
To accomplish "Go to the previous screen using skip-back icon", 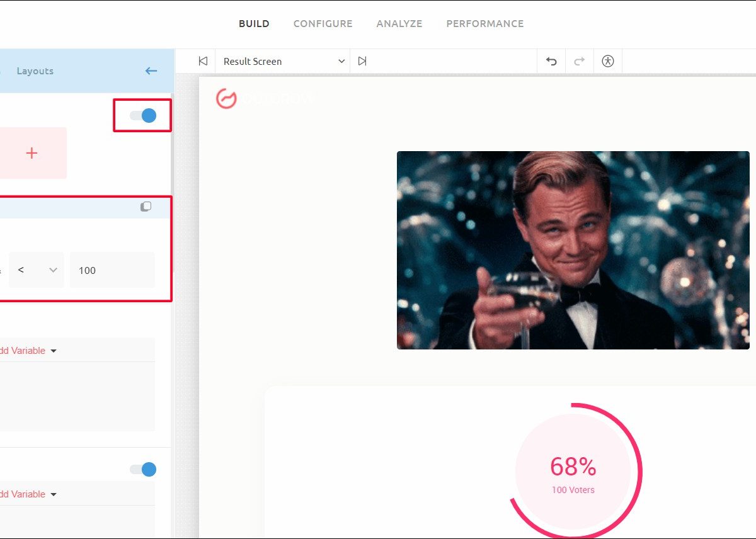I will (202, 61).
